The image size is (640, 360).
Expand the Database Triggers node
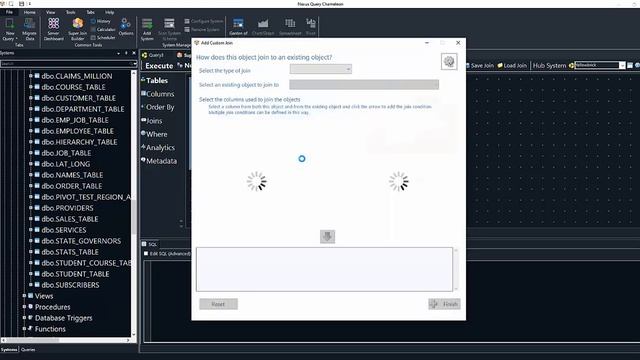(24, 318)
